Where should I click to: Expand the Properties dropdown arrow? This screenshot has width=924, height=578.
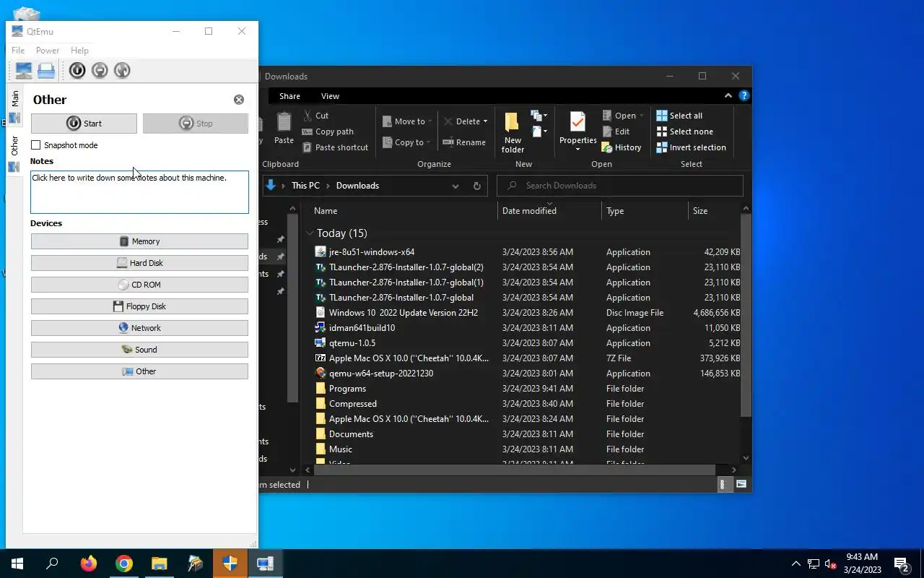[577, 150]
